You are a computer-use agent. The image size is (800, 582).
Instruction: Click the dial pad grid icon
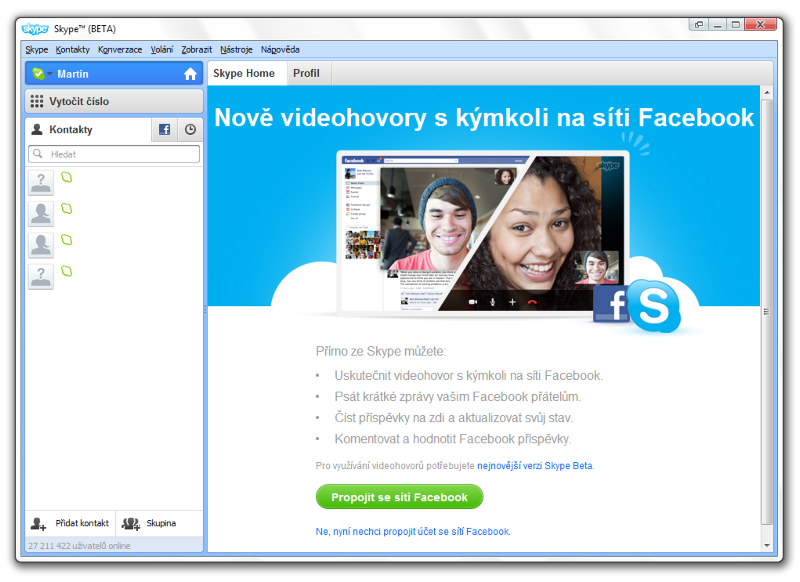(x=37, y=101)
